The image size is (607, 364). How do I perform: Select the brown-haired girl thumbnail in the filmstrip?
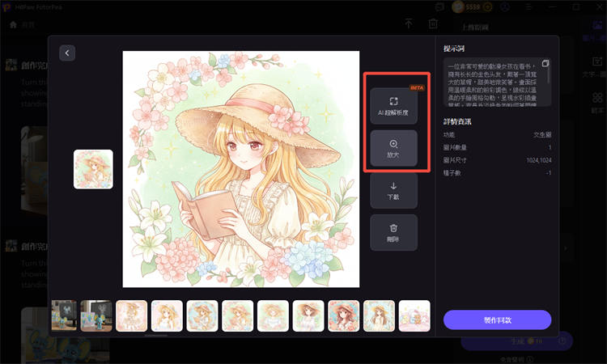click(343, 315)
